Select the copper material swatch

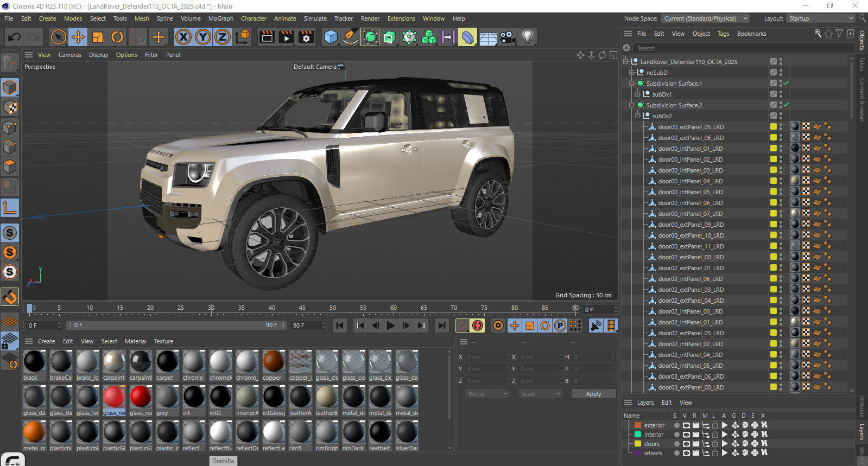(x=273, y=366)
